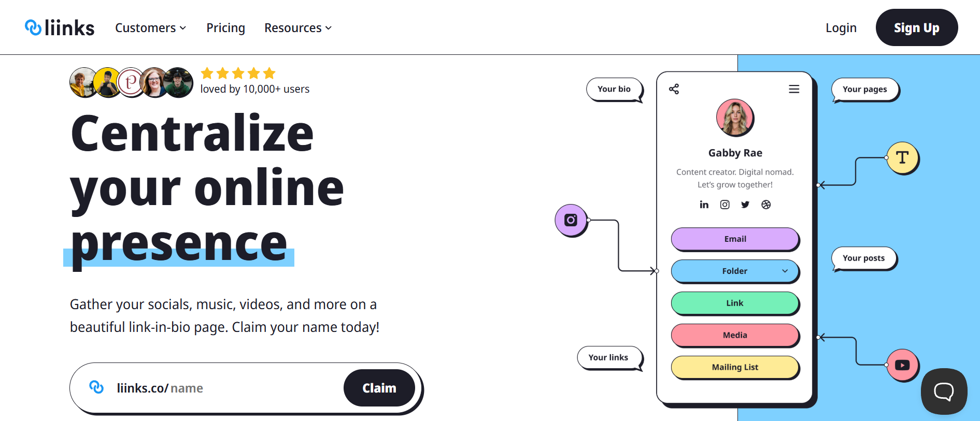Click the Twitter bird icon under the bio
This screenshot has height=421, width=980.
[745, 205]
